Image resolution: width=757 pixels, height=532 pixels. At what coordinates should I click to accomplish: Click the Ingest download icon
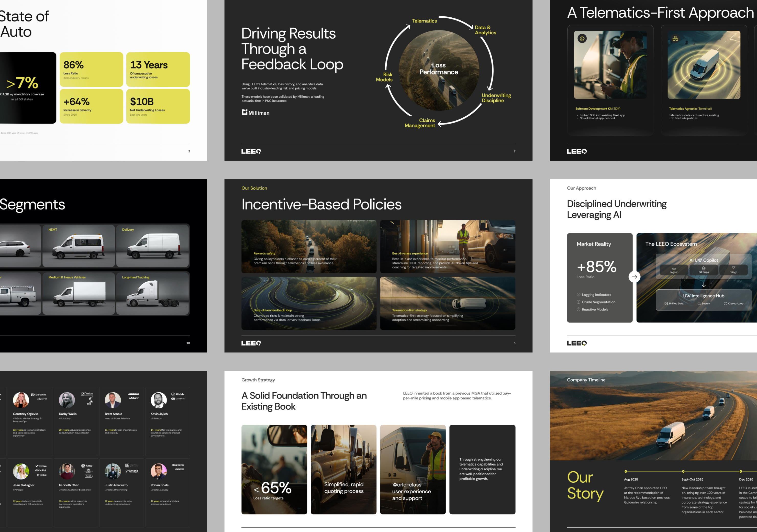tap(674, 268)
